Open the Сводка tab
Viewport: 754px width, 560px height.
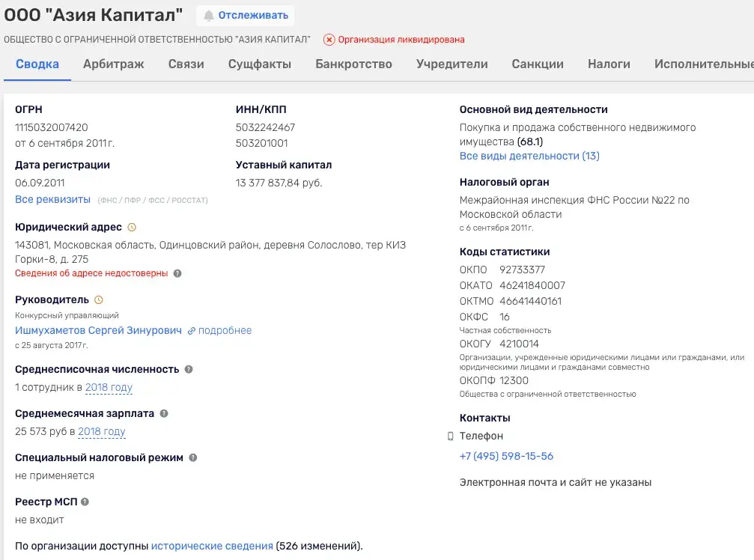pyautogui.click(x=37, y=64)
